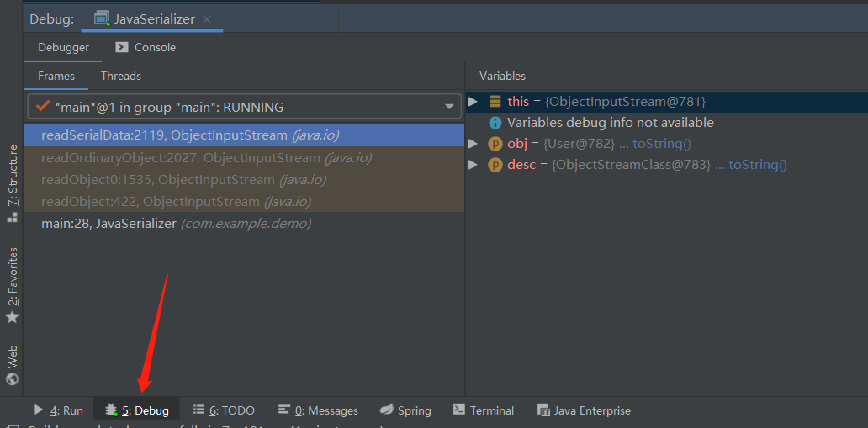
Task: Open the Run tool window
Action: click(x=58, y=410)
